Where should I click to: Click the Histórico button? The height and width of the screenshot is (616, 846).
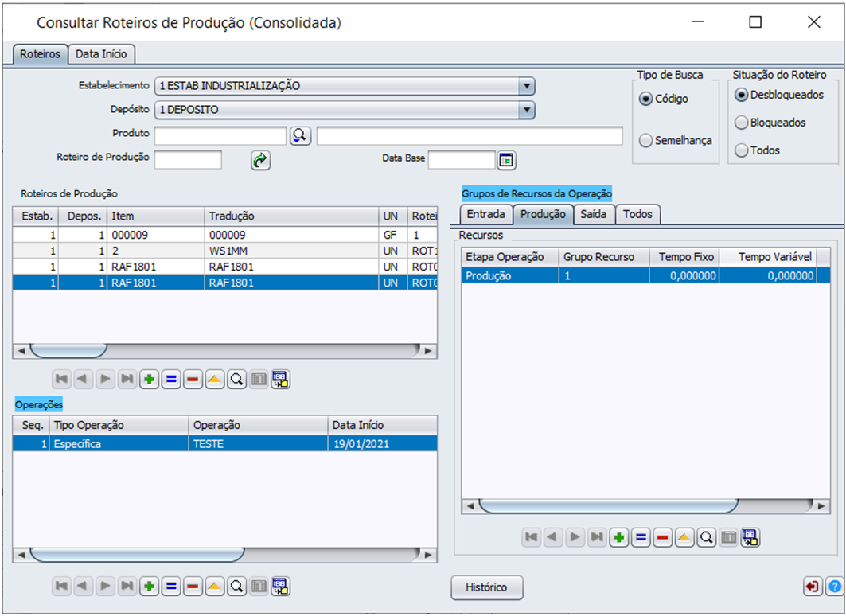pos(486,587)
